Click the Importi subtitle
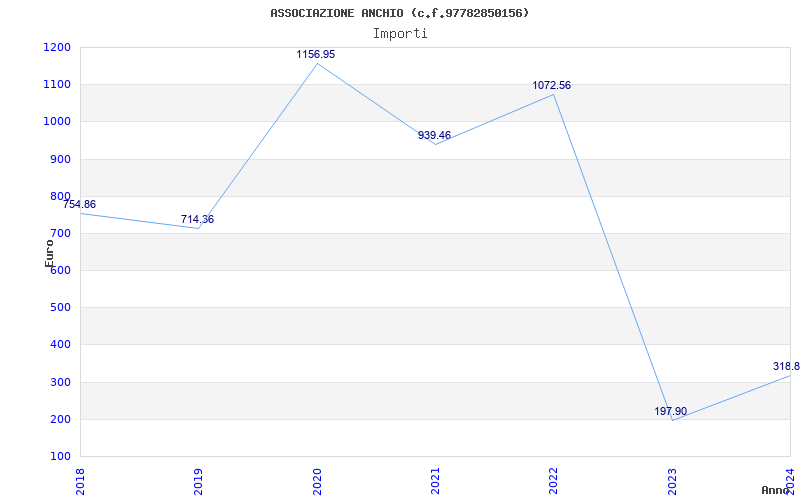Image resolution: width=800 pixels, height=500 pixels. (400, 34)
